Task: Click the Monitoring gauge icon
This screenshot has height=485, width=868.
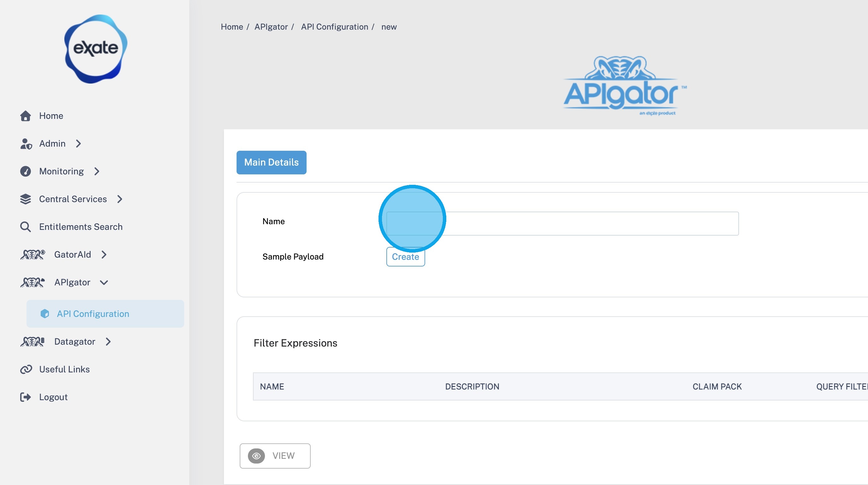Action: [x=26, y=172]
